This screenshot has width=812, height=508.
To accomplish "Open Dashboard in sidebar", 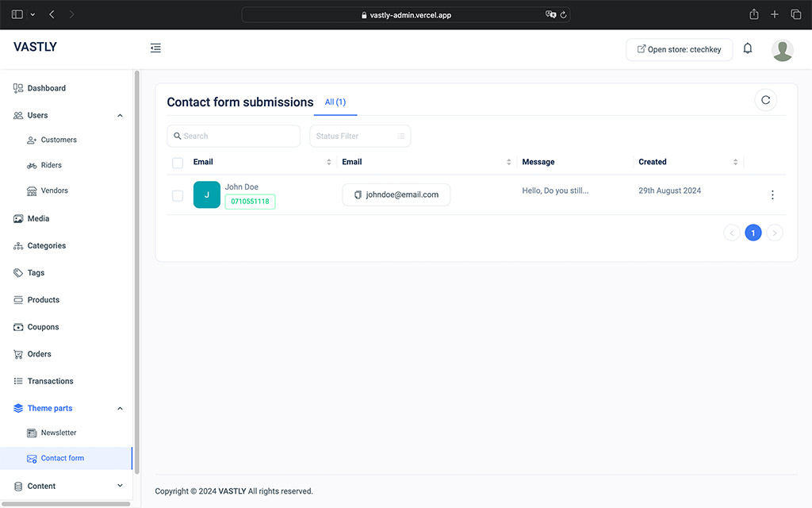I will click(47, 88).
